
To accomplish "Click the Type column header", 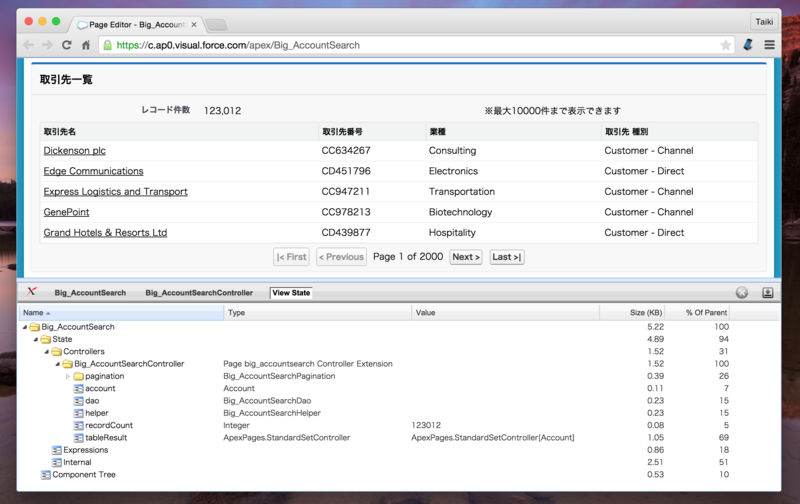I will point(317,313).
